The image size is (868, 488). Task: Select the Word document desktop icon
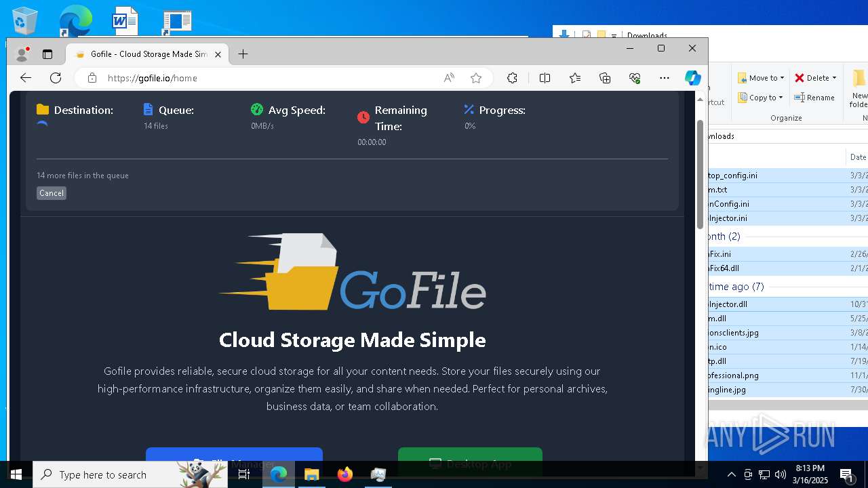[125, 20]
